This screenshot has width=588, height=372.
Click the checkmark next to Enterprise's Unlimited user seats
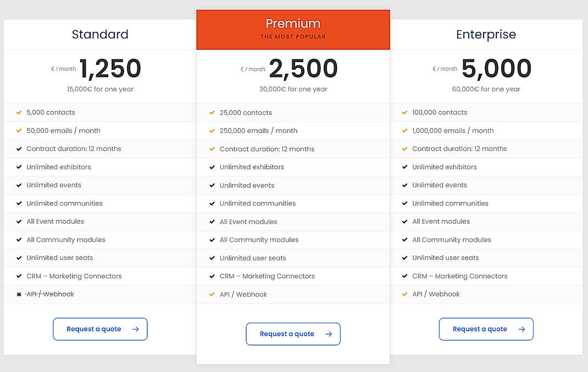pos(404,258)
